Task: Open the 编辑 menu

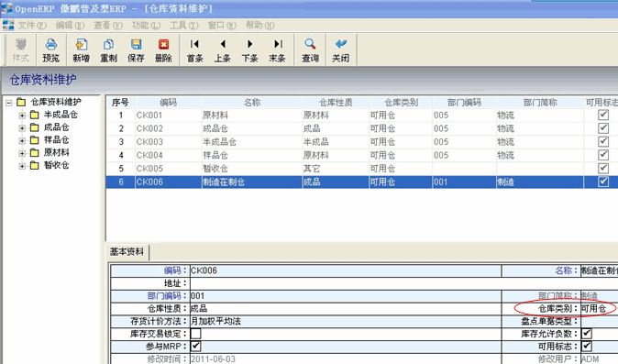Action: click(70, 26)
